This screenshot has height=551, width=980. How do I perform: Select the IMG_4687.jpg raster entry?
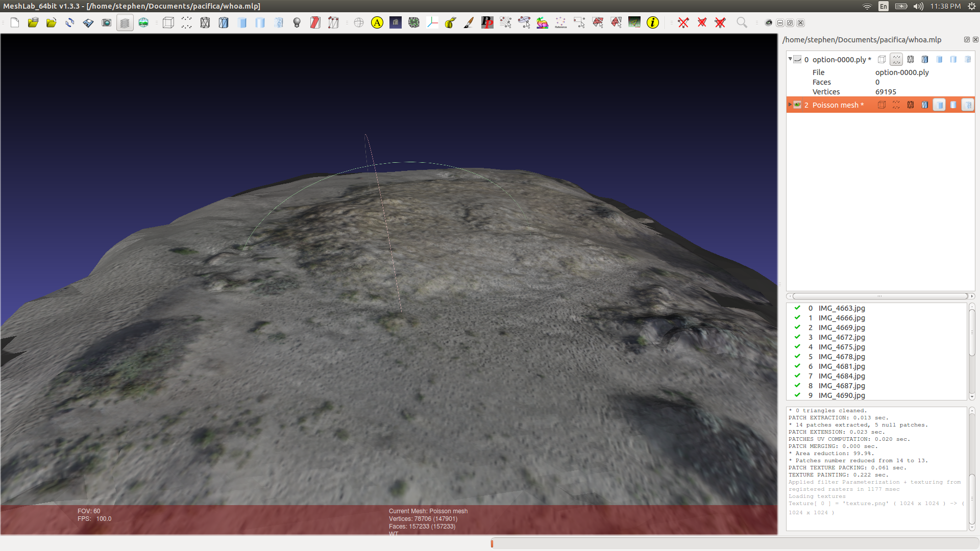(x=841, y=386)
